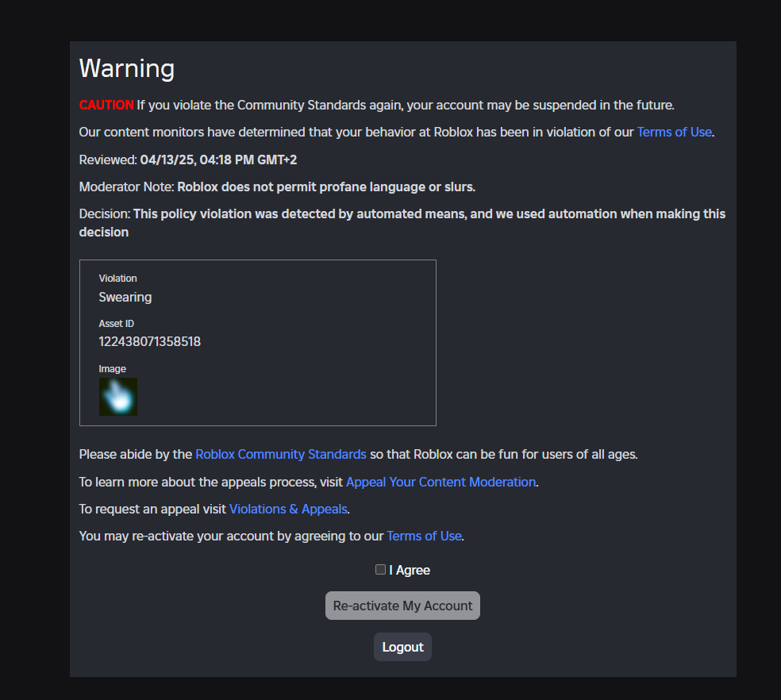Click the Asset ID field label
Image resolution: width=781 pixels, height=700 pixels.
(x=116, y=324)
